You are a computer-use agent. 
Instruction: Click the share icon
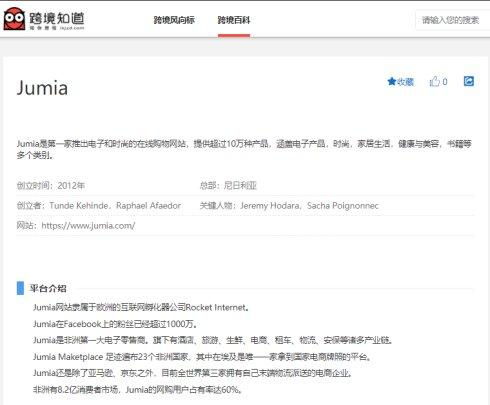469,81
